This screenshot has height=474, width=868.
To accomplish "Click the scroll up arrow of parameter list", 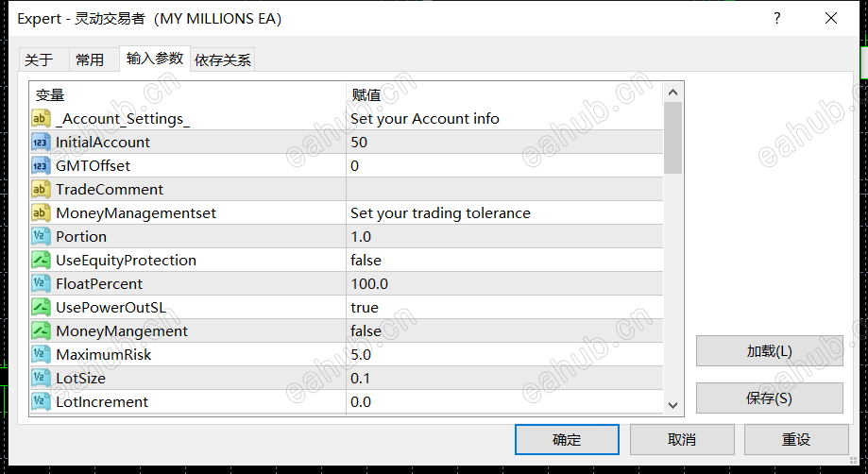I will point(673,93).
